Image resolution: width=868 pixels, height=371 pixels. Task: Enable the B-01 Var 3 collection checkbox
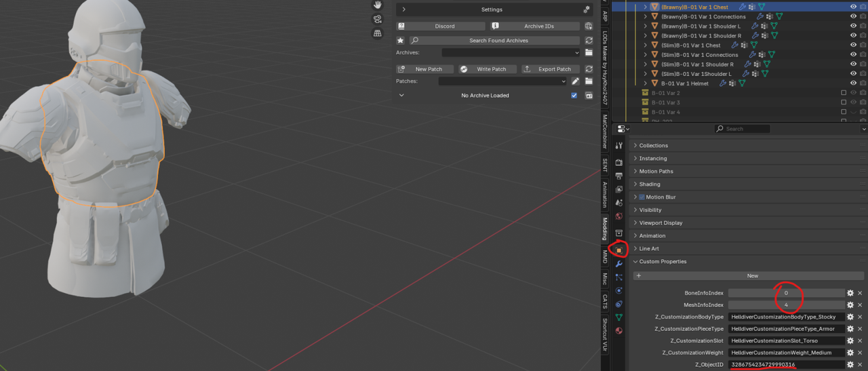(844, 102)
